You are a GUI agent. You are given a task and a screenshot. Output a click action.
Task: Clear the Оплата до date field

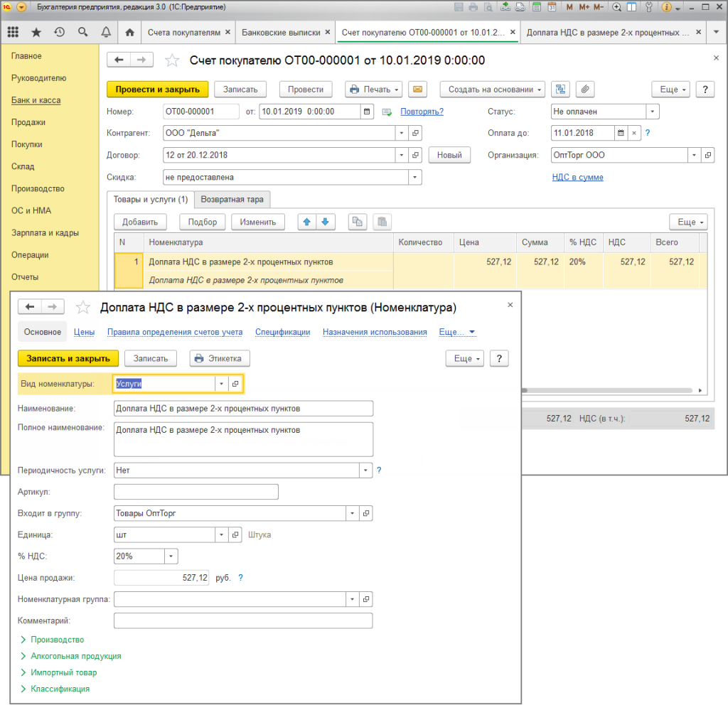(x=634, y=133)
